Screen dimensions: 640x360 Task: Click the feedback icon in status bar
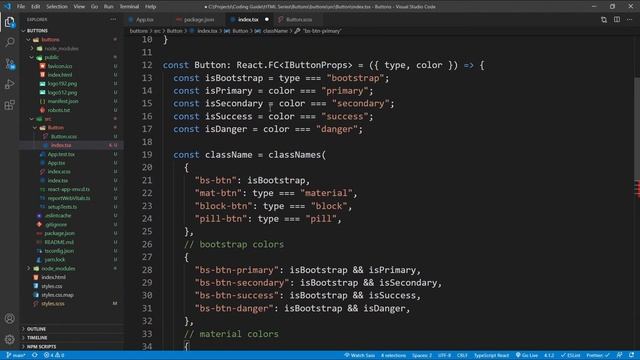pos(619,355)
